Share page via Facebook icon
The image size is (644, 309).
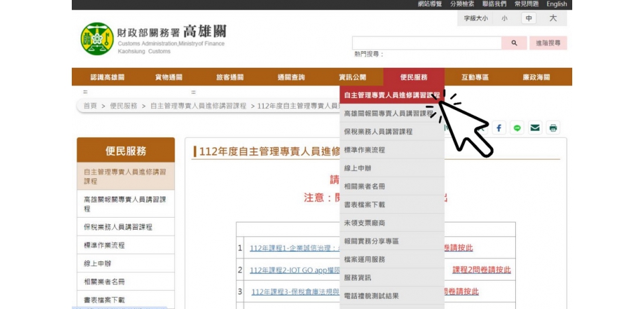coord(498,128)
